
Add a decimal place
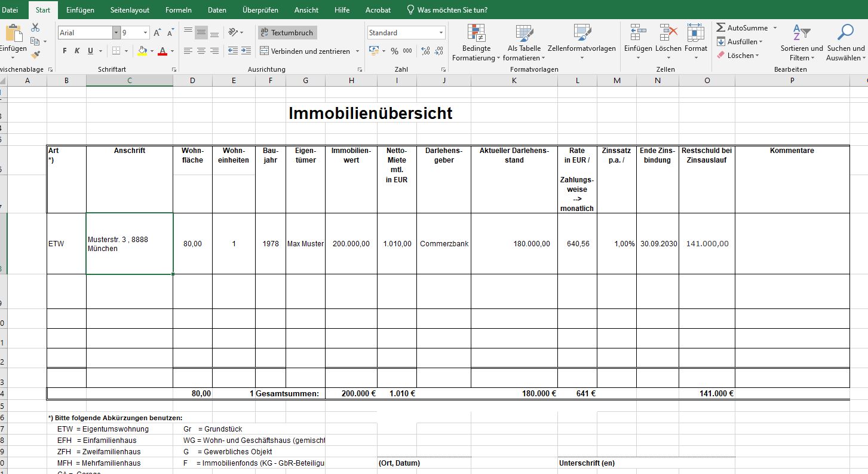point(425,51)
